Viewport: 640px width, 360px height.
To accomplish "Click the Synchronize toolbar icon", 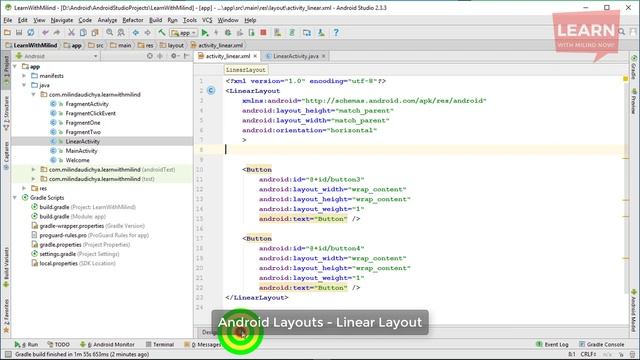I will click(31, 33).
